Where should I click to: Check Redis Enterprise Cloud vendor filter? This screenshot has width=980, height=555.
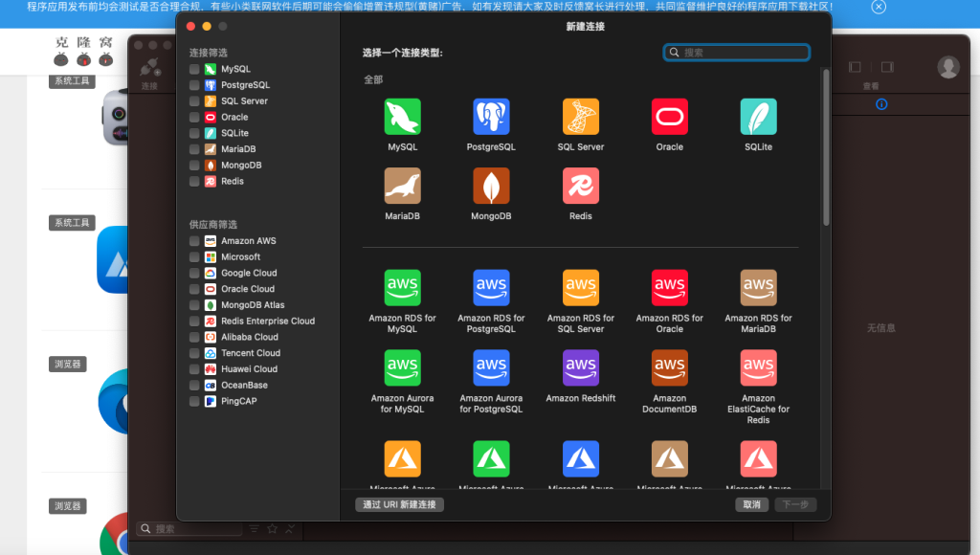(x=194, y=321)
